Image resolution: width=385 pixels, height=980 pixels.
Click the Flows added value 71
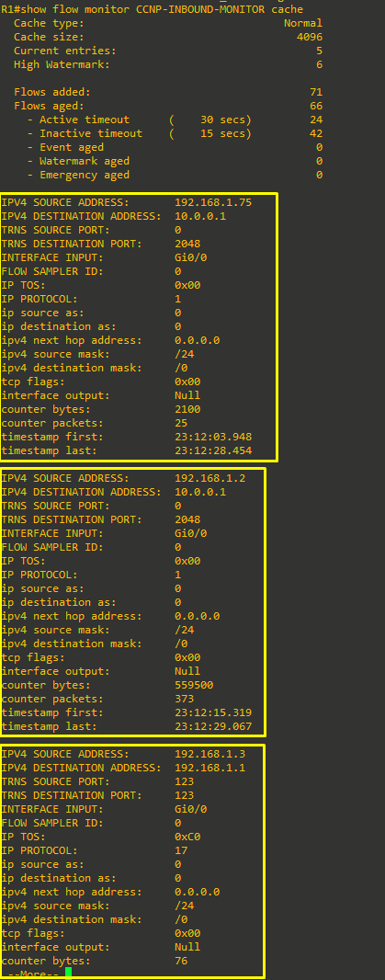316,92
